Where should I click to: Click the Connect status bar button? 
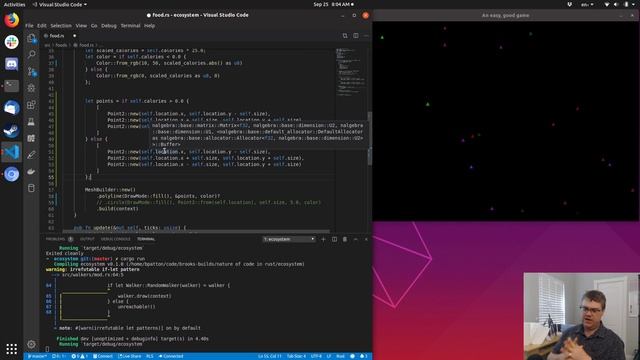point(102,356)
